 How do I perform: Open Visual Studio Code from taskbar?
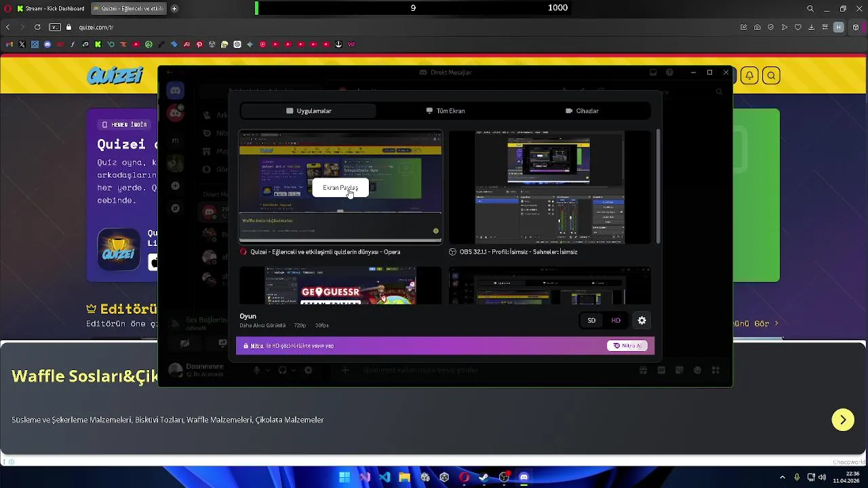[384, 477]
